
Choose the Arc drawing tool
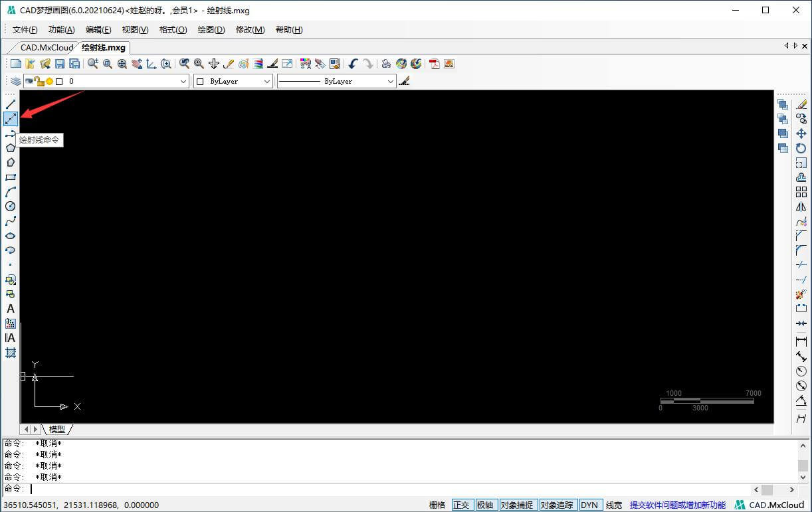pos(11,192)
